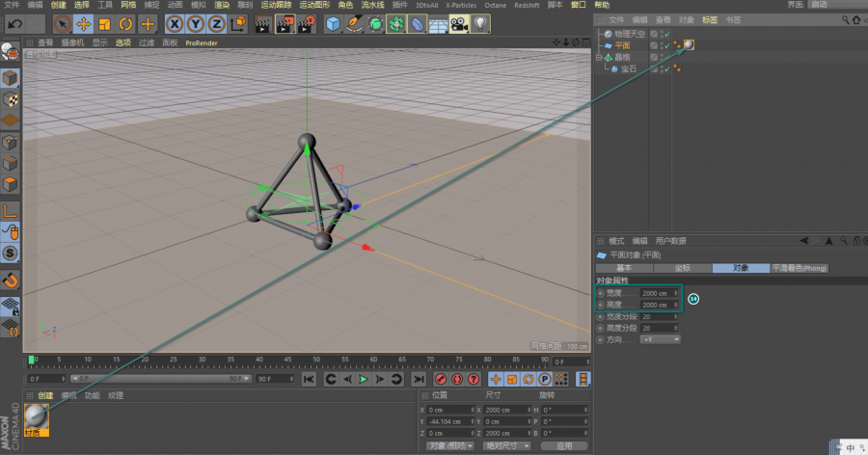Click the Light object icon

pyautogui.click(x=479, y=23)
